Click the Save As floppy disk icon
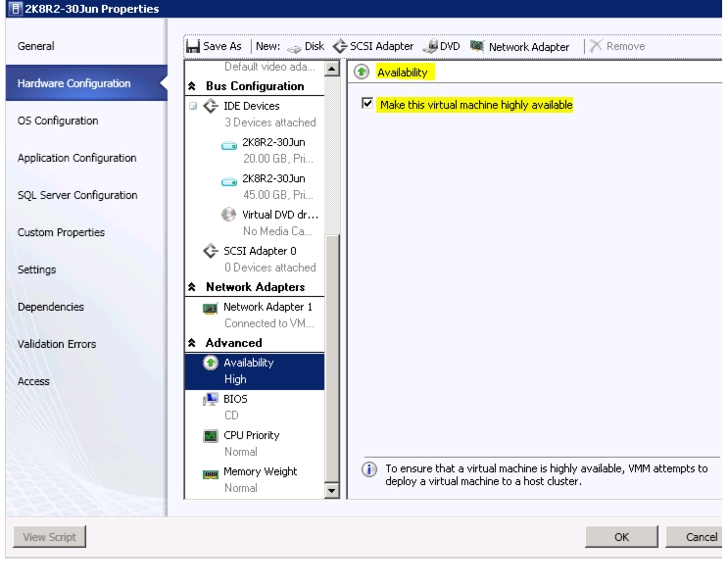The image size is (728, 588). (x=193, y=46)
